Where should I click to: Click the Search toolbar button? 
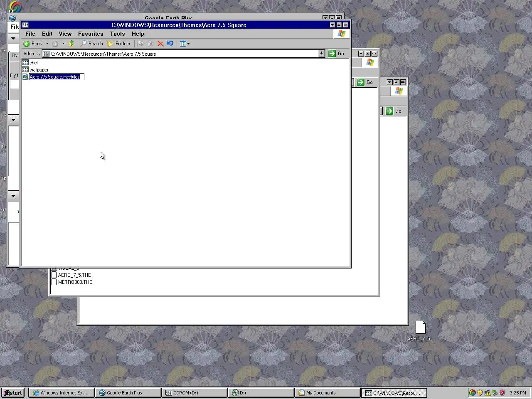coord(92,44)
